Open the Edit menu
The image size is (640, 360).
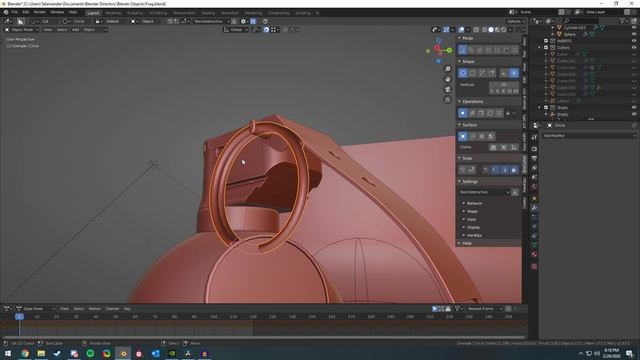(26, 12)
